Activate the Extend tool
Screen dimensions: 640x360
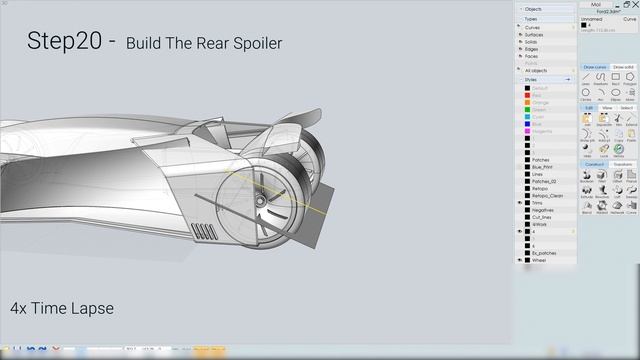tap(631, 120)
